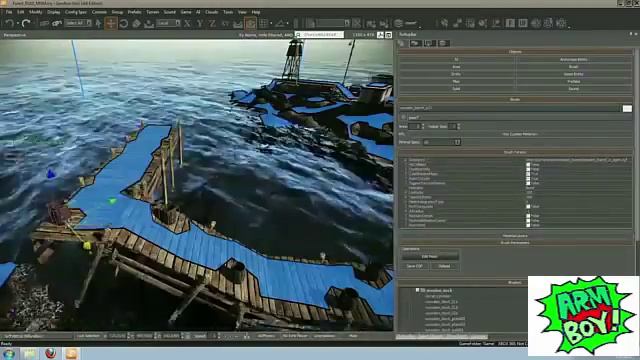
Task: Lock movement to Z axis
Action: 212,23
